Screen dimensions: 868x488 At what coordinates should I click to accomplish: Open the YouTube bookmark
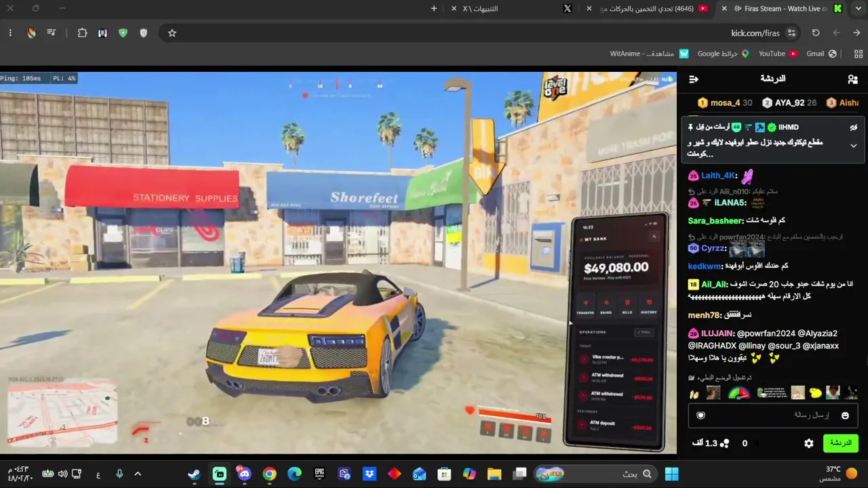[778, 54]
